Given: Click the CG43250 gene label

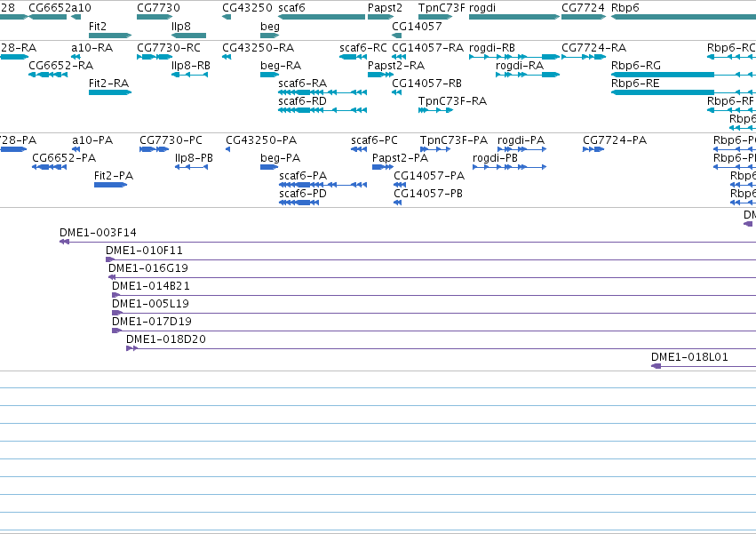Looking at the screenshot, I should 247,8.
